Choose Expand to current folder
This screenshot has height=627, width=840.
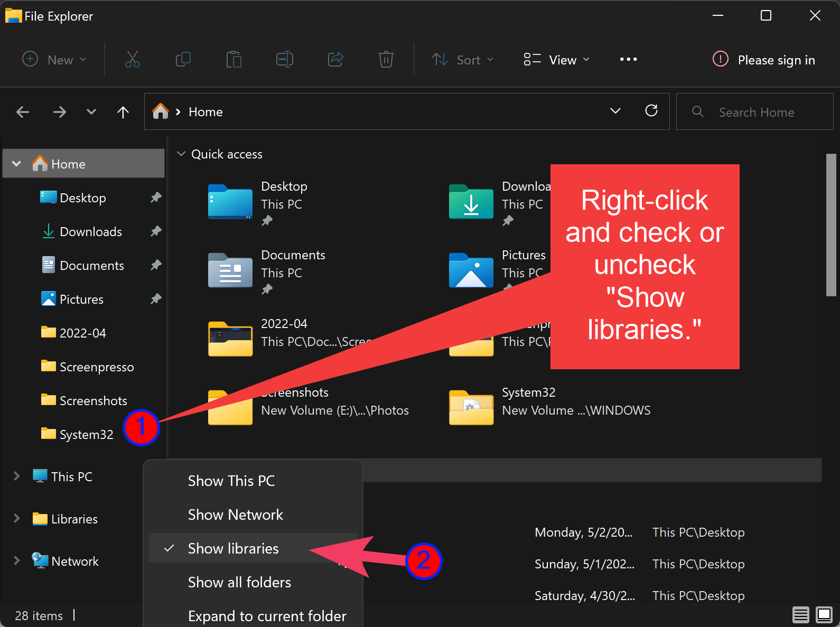(x=253, y=615)
